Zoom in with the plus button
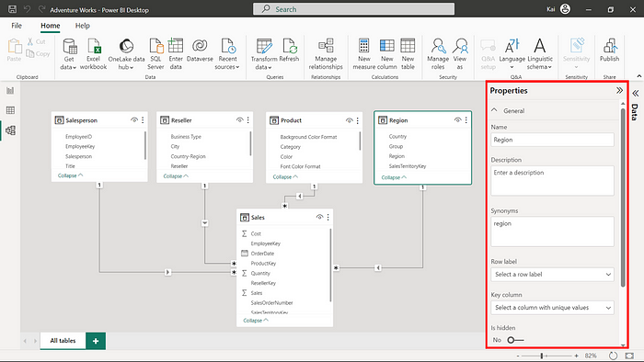The image size is (644, 362). (576, 356)
